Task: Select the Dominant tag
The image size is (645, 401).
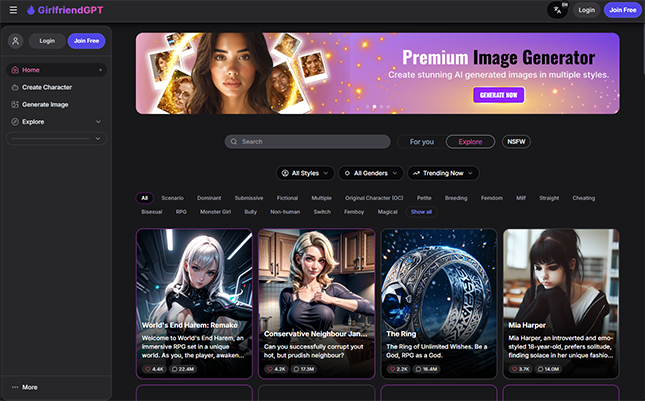Action: (x=209, y=198)
